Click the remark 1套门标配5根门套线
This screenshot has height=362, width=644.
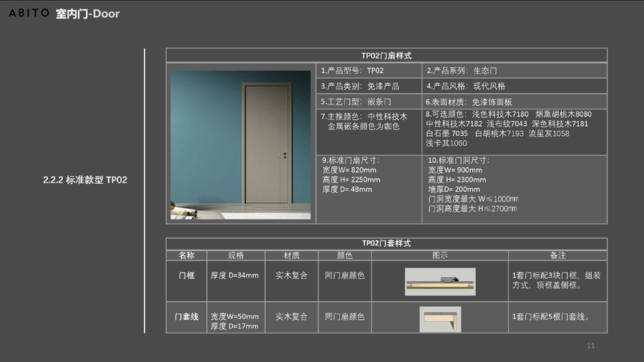coord(551,316)
